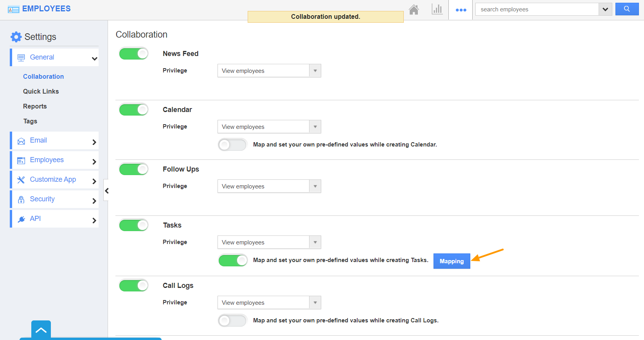644x340 pixels.
Task: Expand the Customize App section
Action: coord(55,179)
